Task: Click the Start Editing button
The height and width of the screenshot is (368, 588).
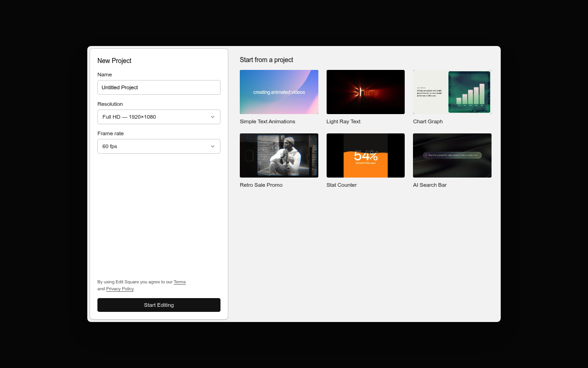Action: pyautogui.click(x=159, y=305)
